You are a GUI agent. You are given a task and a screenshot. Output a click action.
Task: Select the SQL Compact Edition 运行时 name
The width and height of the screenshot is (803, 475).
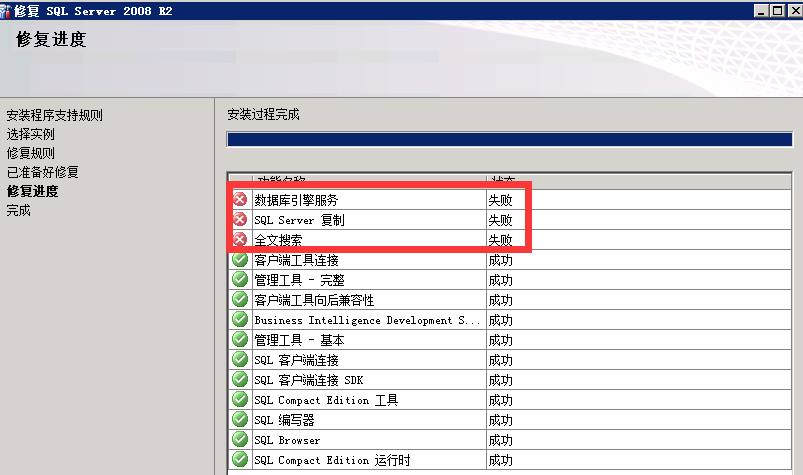coord(332,460)
